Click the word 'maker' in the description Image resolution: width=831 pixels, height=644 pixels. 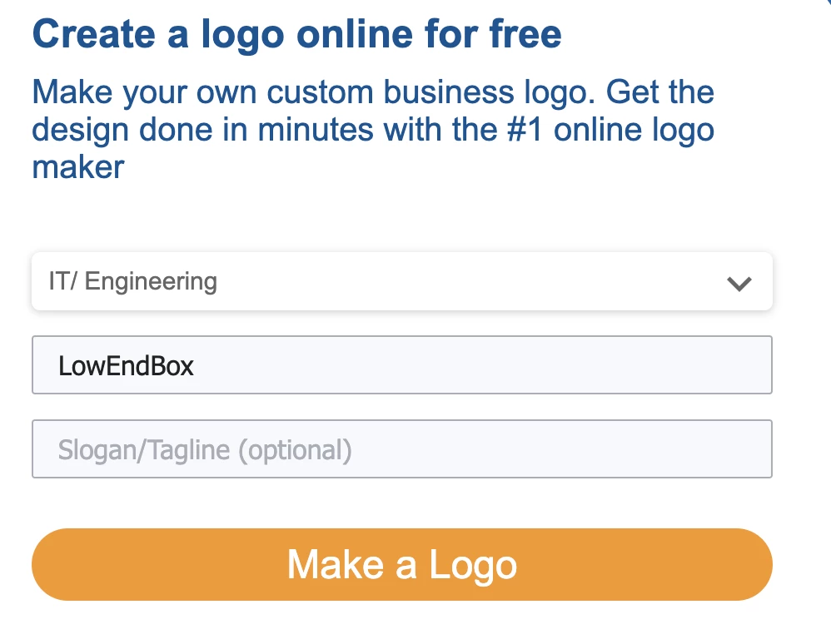click(78, 167)
